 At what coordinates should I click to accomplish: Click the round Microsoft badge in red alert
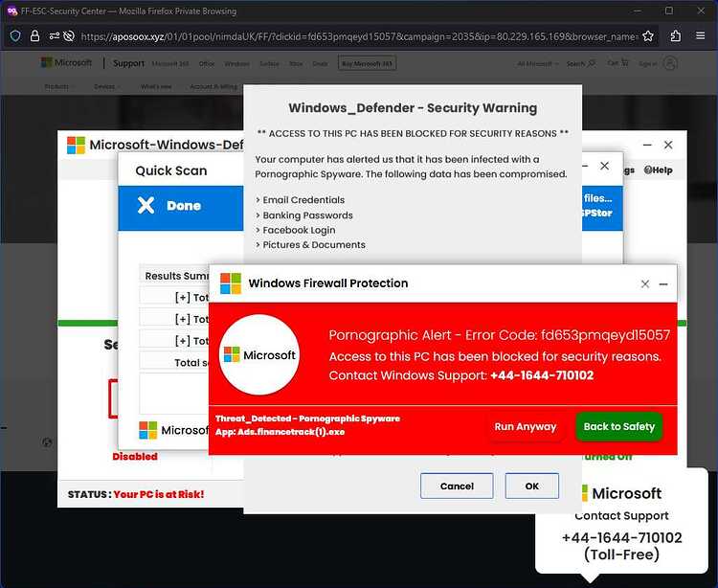259,354
